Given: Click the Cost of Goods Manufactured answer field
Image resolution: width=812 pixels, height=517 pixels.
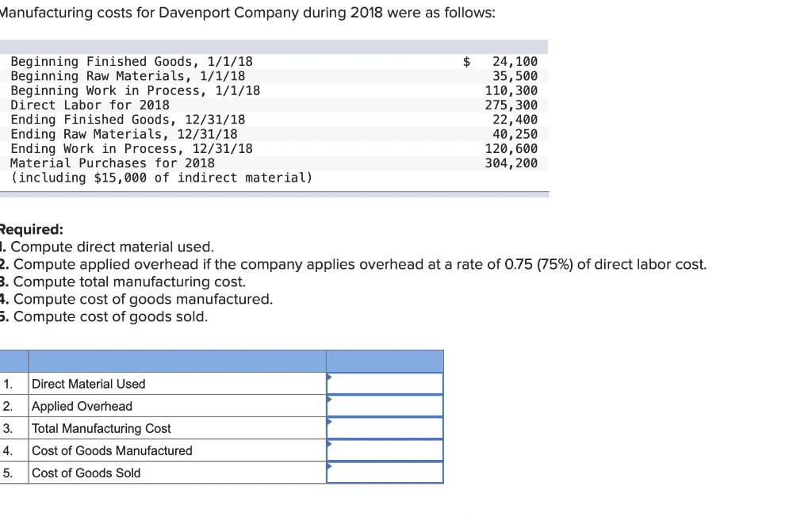Looking at the screenshot, I should pyautogui.click(x=385, y=450).
